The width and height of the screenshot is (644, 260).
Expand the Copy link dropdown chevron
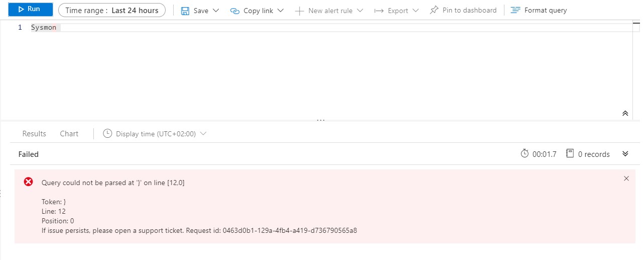(280, 11)
